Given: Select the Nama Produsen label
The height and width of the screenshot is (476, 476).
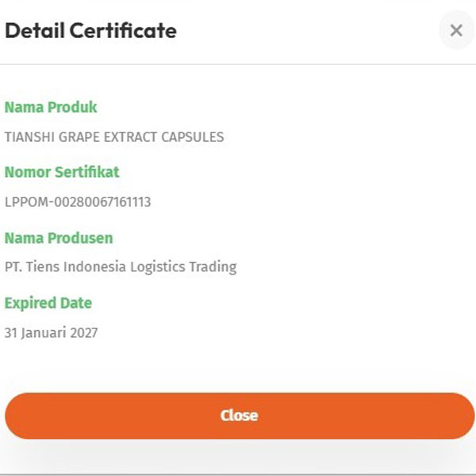Looking at the screenshot, I should coord(59,238).
